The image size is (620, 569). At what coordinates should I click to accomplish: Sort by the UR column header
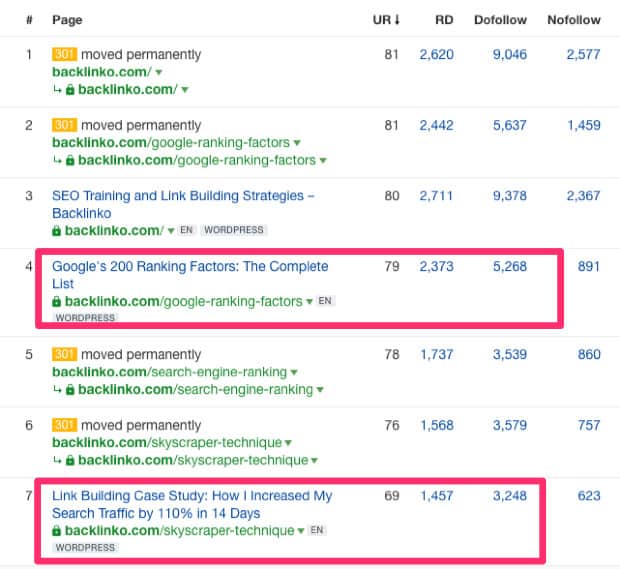point(386,20)
